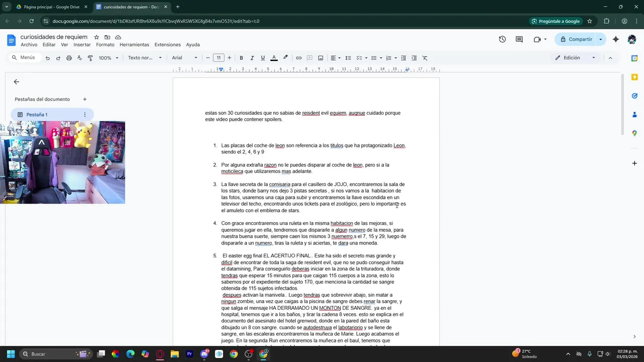Close the document tabs sidebar arrow
Screen dimensions: 644x362
pyautogui.click(x=17, y=81)
